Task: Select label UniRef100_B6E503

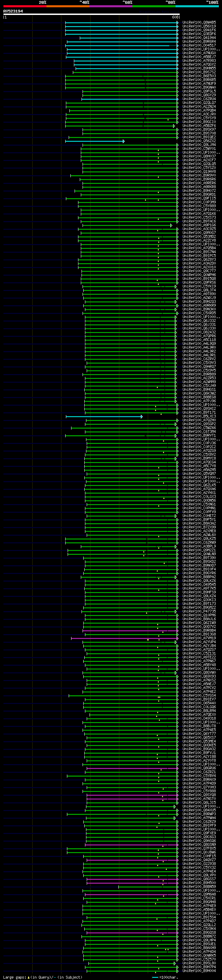Action: pyautogui.click(x=199, y=76)
